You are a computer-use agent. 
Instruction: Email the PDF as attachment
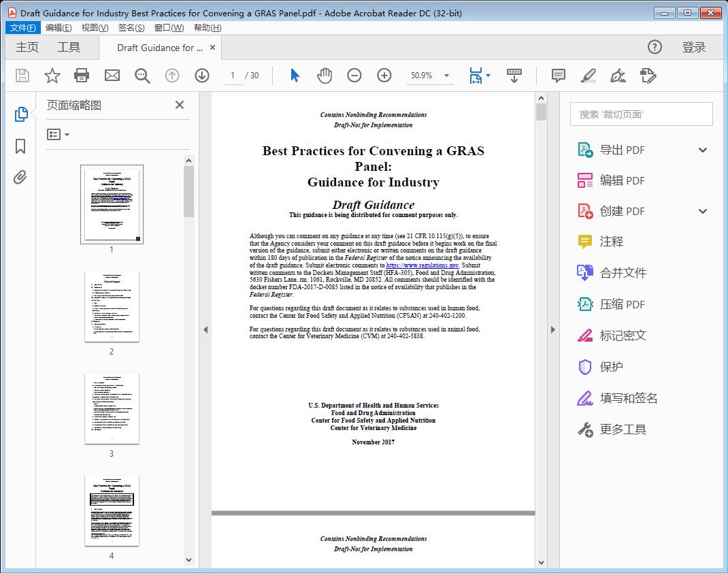click(x=112, y=76)
